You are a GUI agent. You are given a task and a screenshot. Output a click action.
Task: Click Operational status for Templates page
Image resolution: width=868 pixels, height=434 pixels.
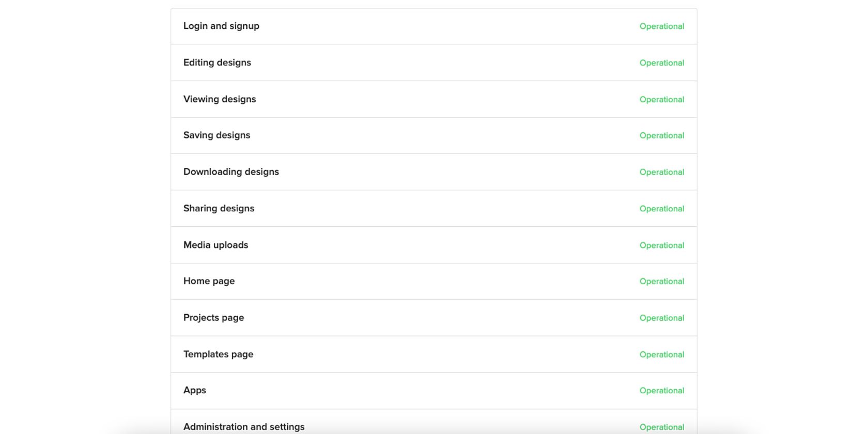click(662, 355)
